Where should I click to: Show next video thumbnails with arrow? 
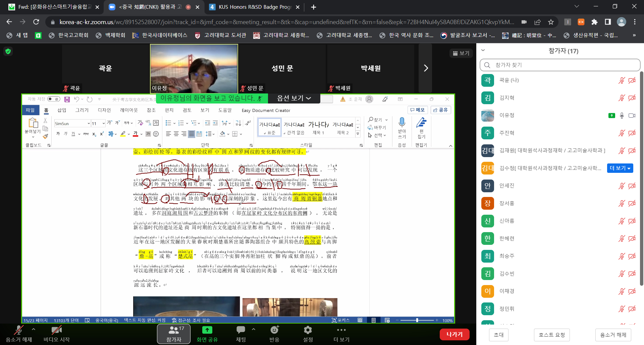(x=426, y=68)
